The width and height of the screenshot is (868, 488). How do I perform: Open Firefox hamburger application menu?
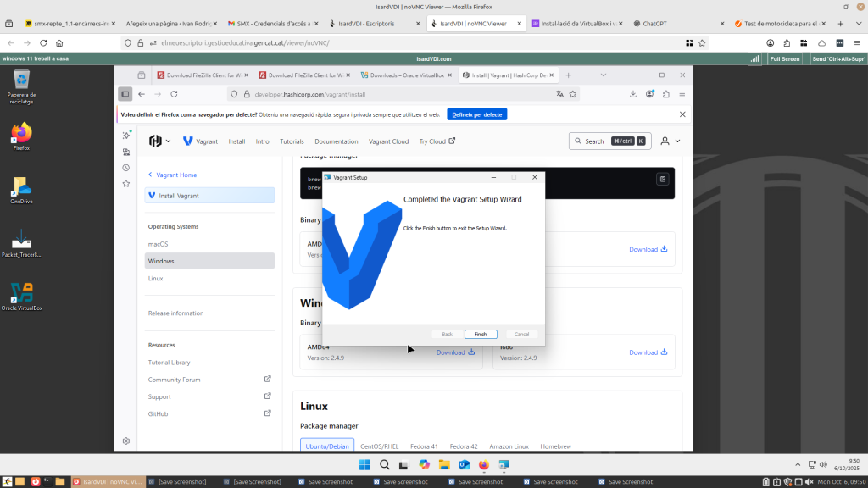coord(682,94)
